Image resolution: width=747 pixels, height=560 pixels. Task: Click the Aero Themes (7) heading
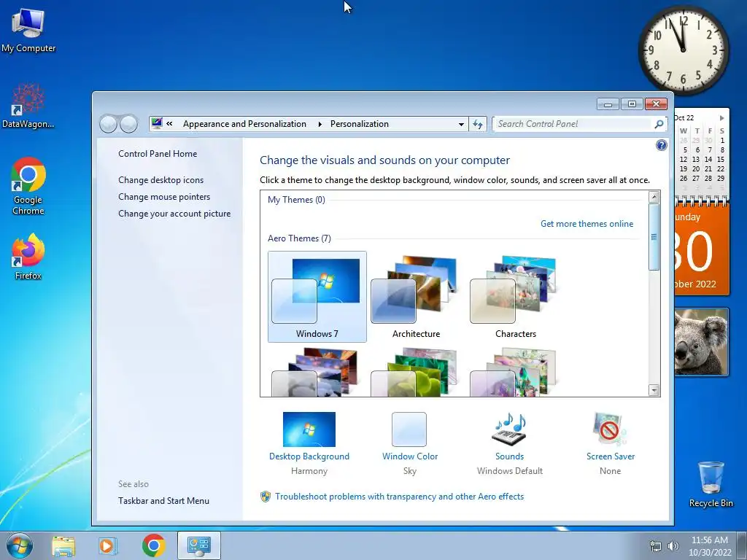(299, 238)
